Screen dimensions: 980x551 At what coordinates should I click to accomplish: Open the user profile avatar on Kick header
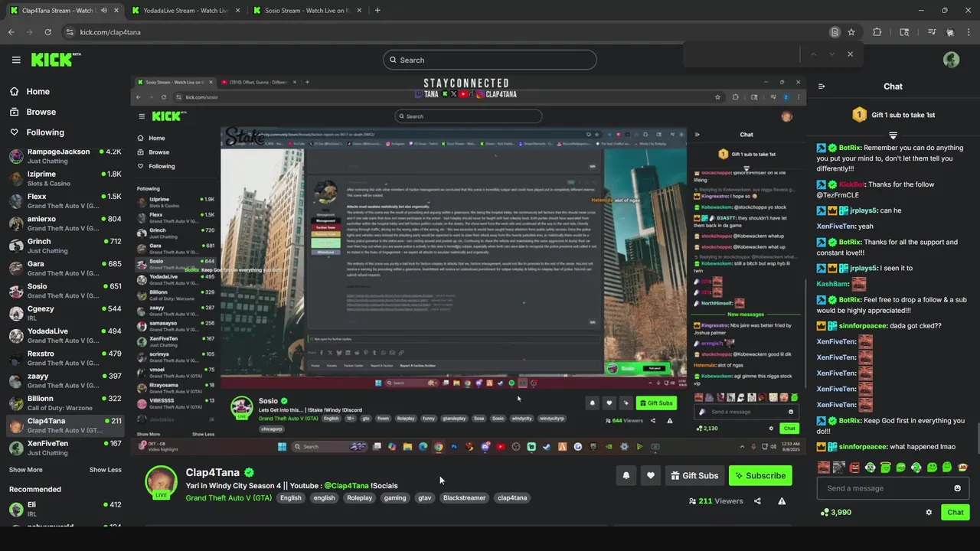[951, 60]
